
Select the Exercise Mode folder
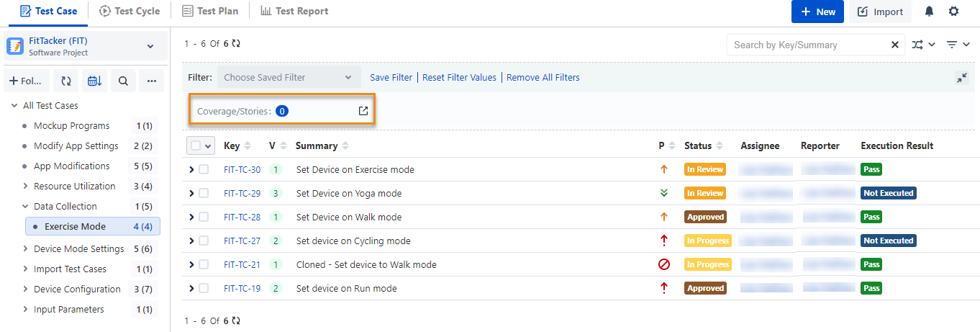point(93,226)
